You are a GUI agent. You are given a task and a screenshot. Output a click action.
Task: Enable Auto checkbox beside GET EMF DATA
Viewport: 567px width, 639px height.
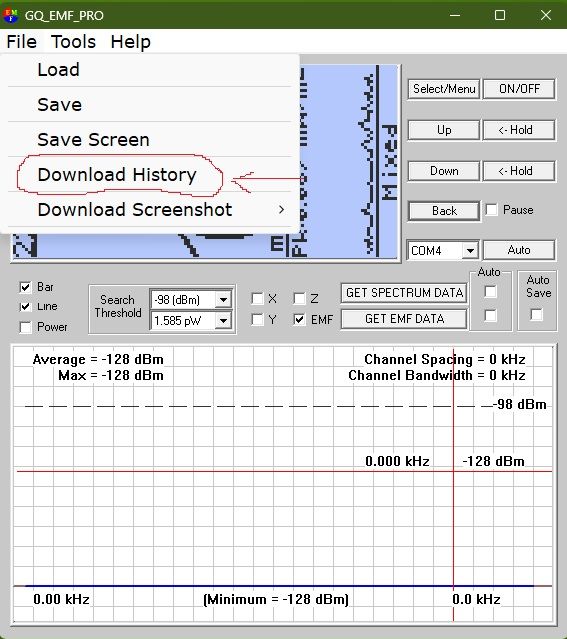tap(490, 315)
